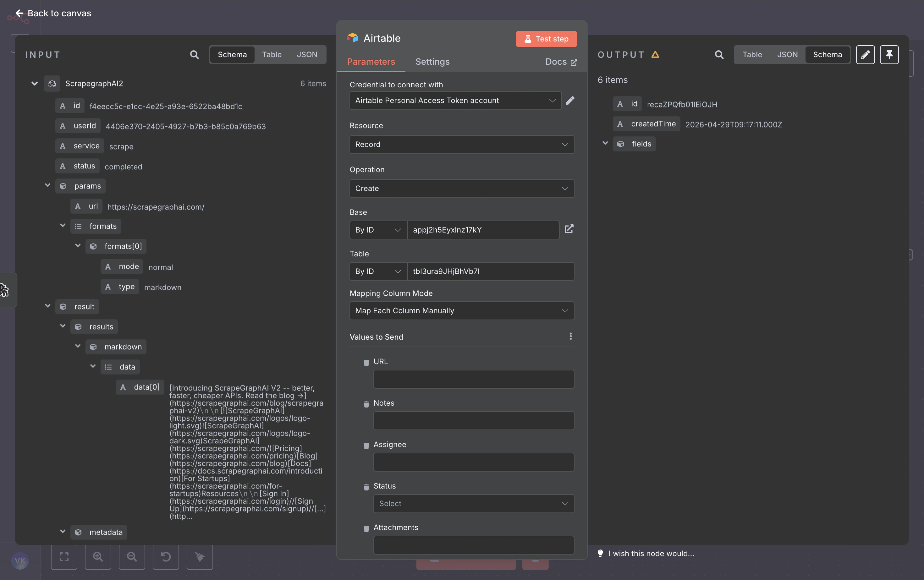924x580 pixels.
Task: Edit the Airtable credential
Action: pyautogui.click(x=570, y=101)
